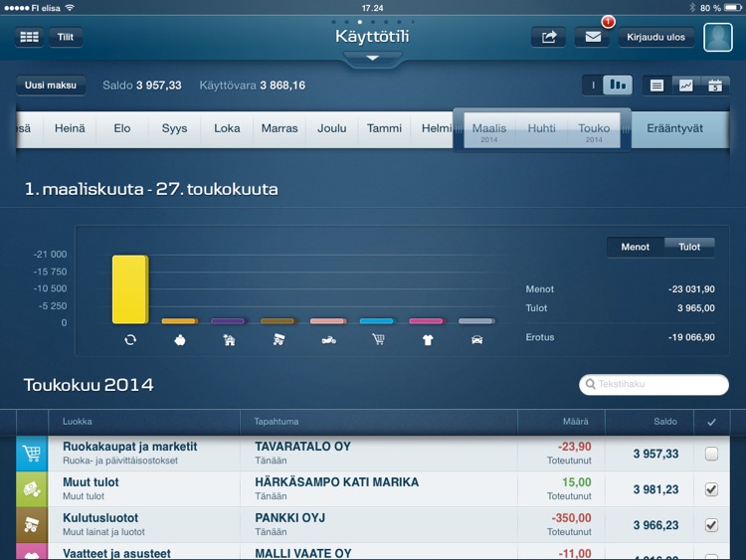Grab the left range selector handle

pyautogui.click(x=459, y=130)
